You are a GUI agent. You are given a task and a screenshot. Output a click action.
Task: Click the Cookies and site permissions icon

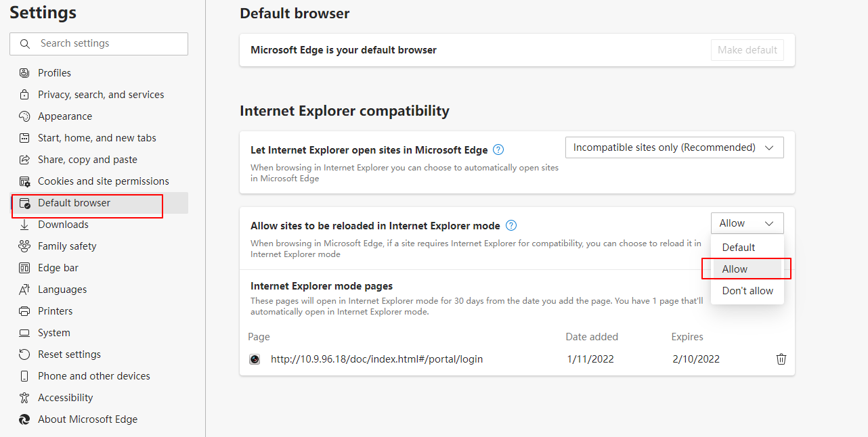[24, 181]
